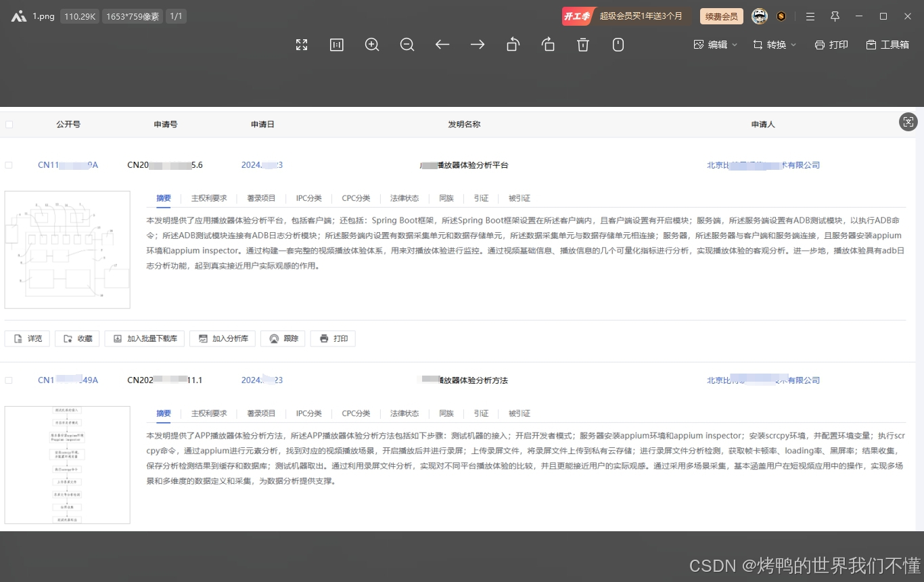Rotate the image clockwise
Image resolution: width=924 pixels, height=582 pixels.
(548, 45)
